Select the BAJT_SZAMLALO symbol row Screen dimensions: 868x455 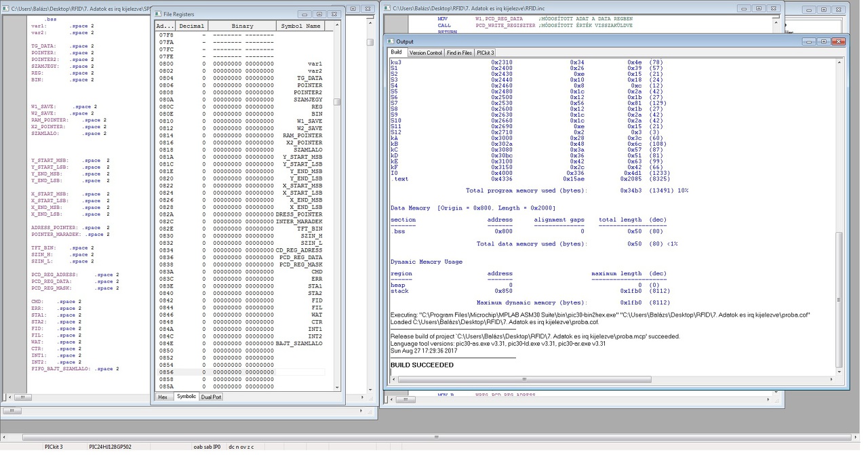tap(240, 344)
